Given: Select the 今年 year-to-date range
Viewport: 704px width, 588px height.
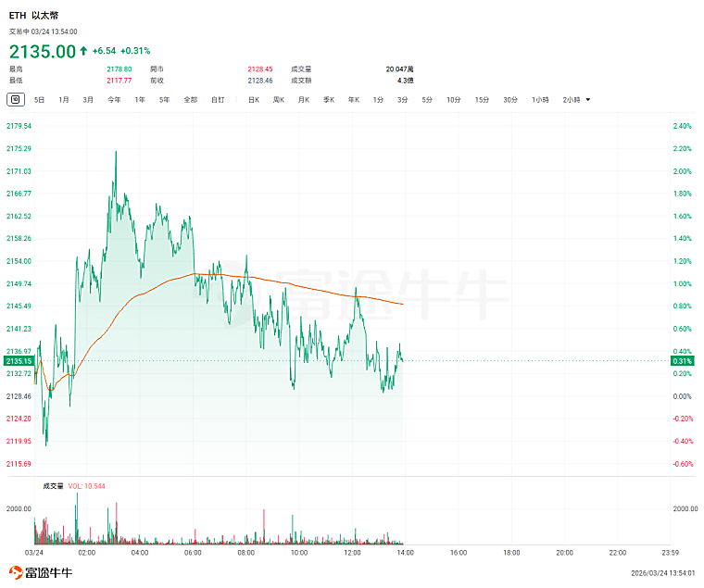Looking at the screenshot, I should click(x=114, y=100).
